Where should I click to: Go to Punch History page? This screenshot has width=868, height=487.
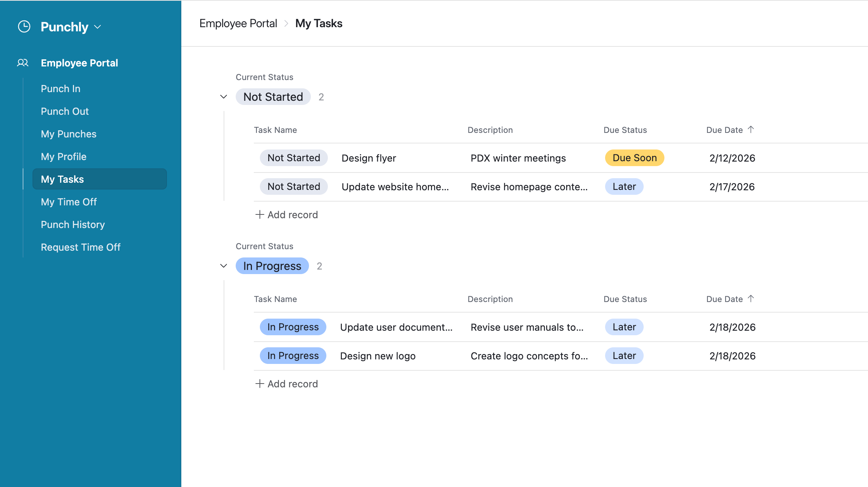point(73,225)
